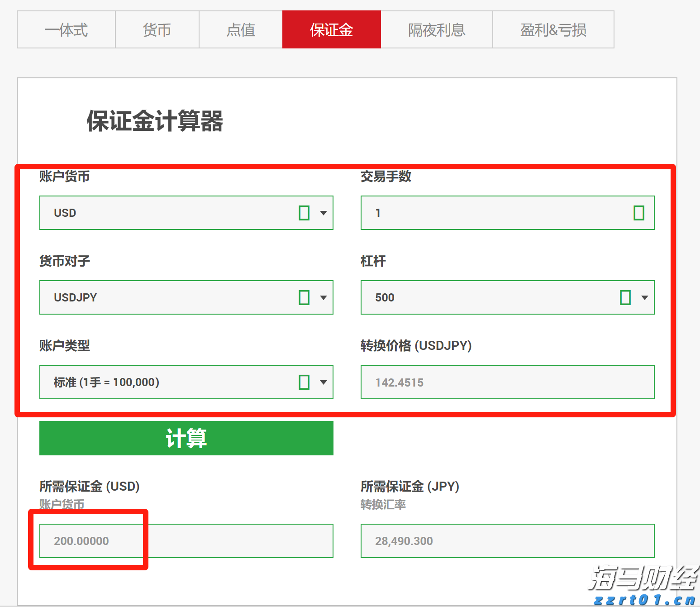打开杠杆下拉选择器
Image resolution: width=700 pixels, height=607 pixels.
point(644,297)
